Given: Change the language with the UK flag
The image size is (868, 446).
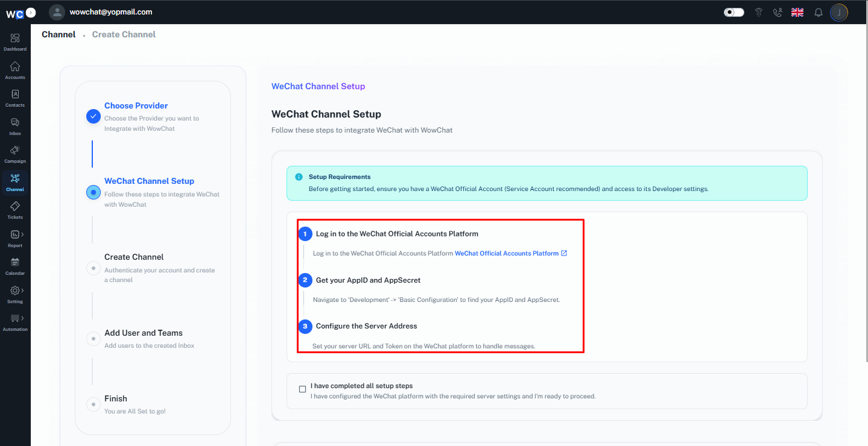Looking at the screenshot, I should click(797, 12).
